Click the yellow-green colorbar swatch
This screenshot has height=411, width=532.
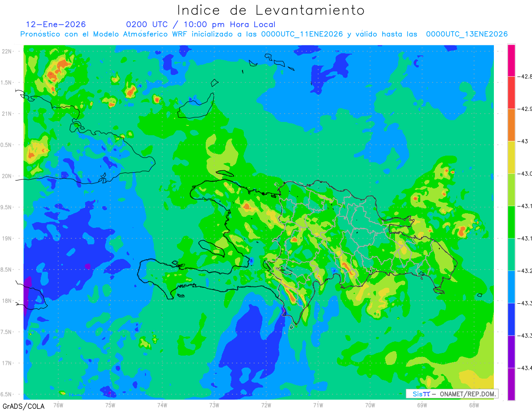coord(511,190)
